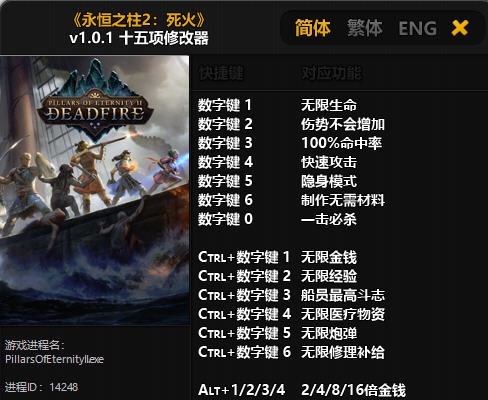The height and width of the screenshot is (400, 488).
Task: Toggle 100%命中率 cheat option
Action: (x=341, y=143)
